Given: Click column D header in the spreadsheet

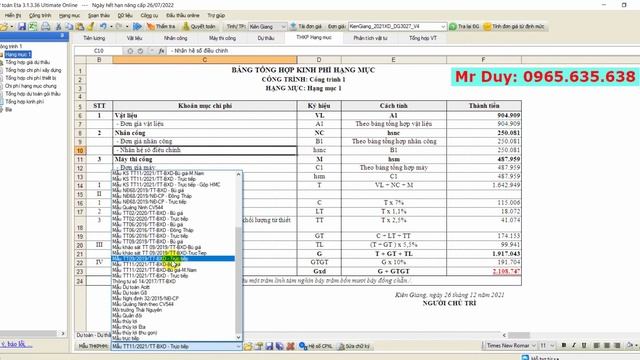Looking at the screenshot, I should [319, 60].
